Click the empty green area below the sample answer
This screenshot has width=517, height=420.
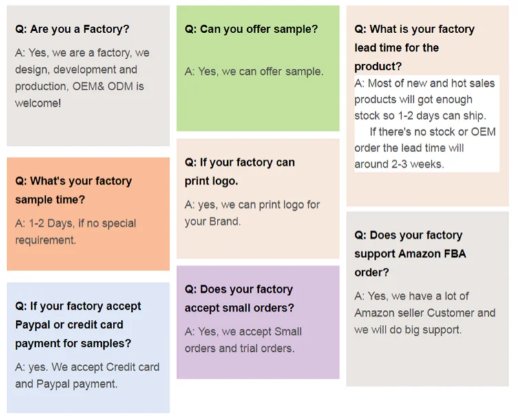(258, 107)
